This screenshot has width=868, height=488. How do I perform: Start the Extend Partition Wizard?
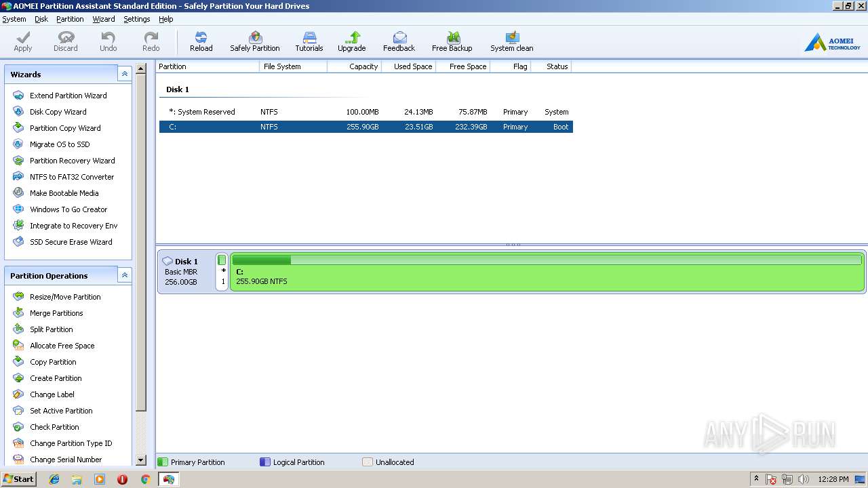[68, 96]
